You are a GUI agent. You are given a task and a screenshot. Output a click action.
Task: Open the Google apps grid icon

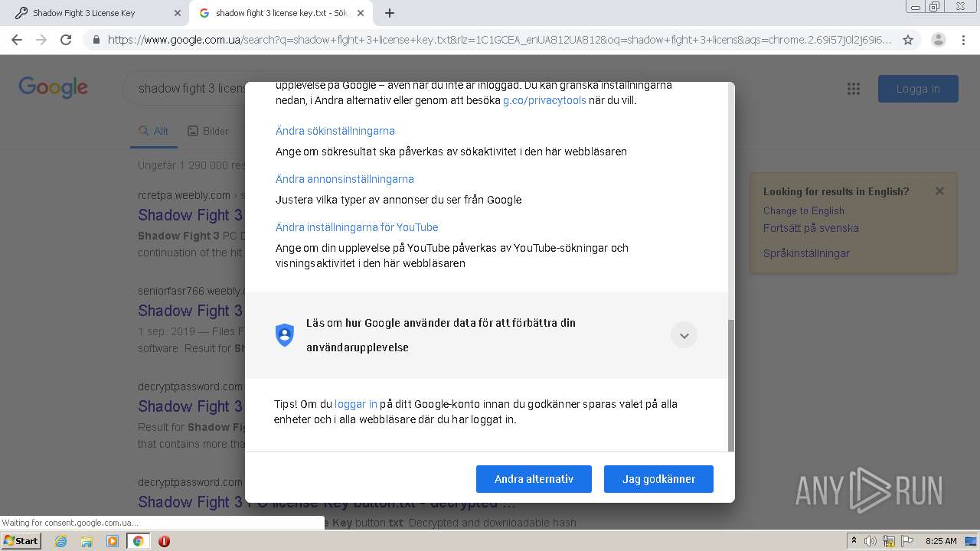[x=854, y=89]
